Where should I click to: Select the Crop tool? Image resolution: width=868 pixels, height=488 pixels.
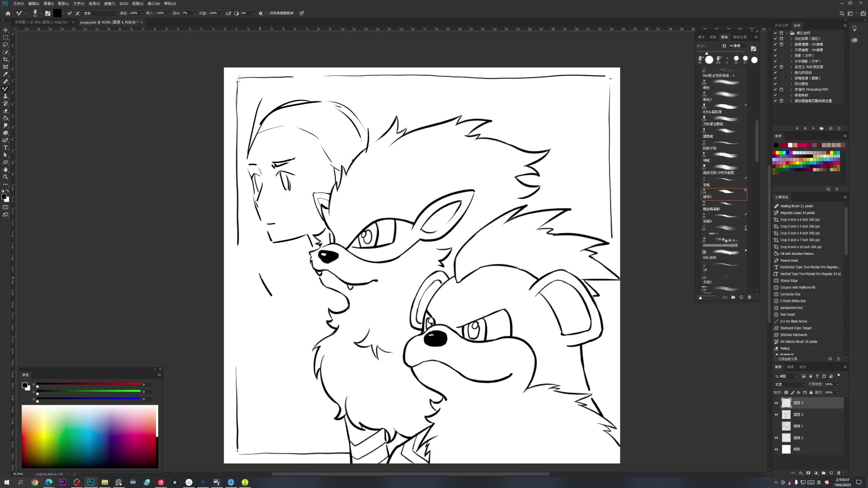[x=6, y=60]
